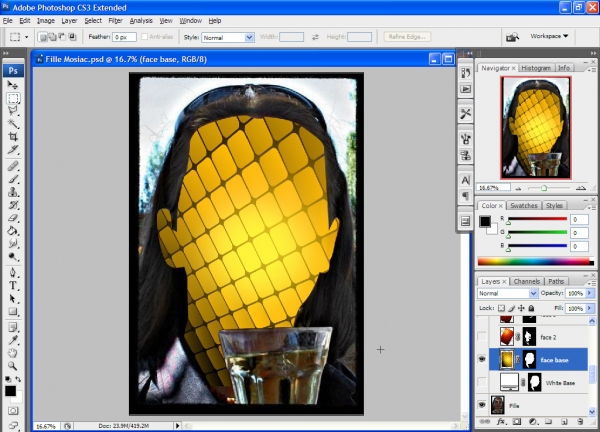
Task: Select the Healing Brush tool
Action: 13,166
